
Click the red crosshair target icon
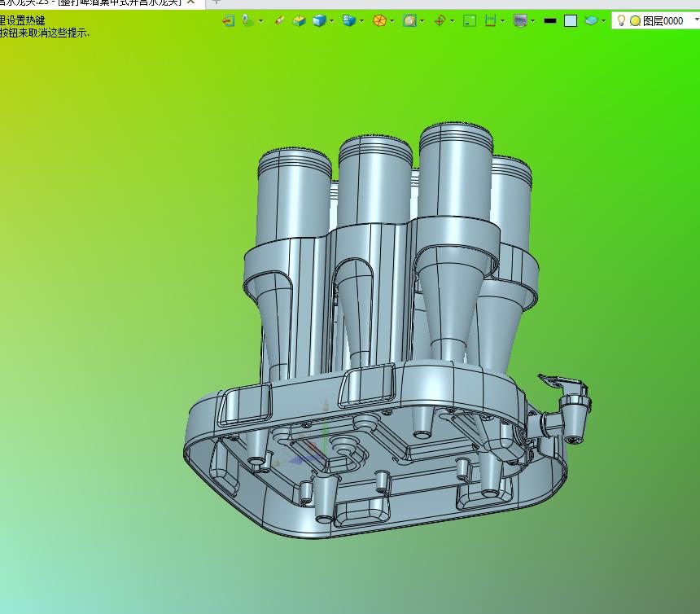[440, 20]
